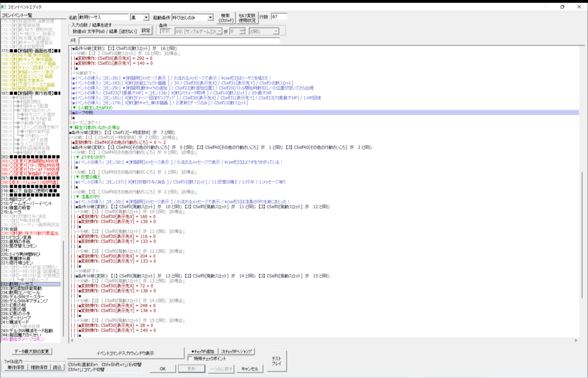Click the 検索 (Ctrl+F) button
588x378 pixels.
point(225,18)
